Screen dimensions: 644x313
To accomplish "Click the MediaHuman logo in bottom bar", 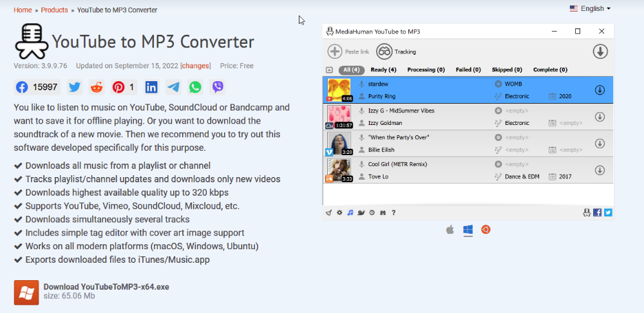I will 587,213.
